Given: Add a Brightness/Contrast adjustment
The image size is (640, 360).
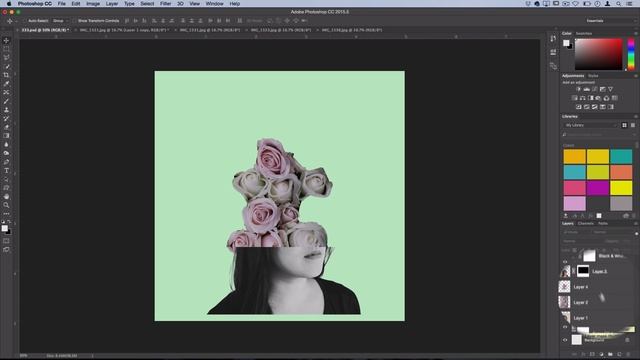Looking at the screenshot, I should click(578, 89).
